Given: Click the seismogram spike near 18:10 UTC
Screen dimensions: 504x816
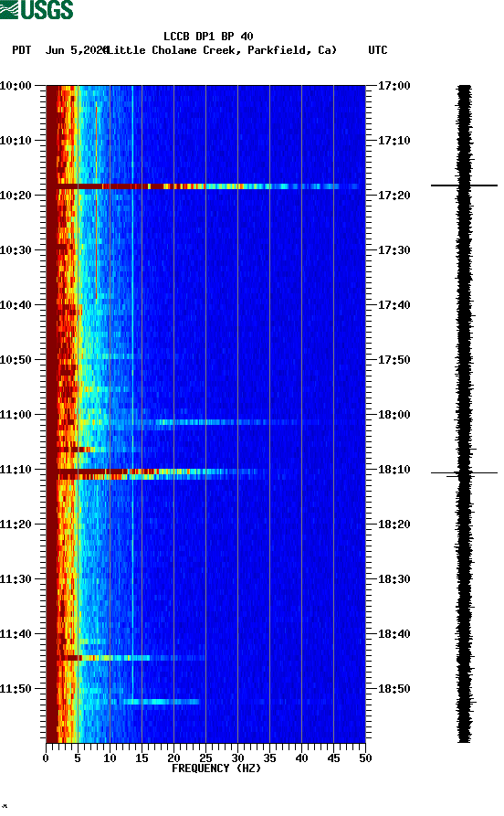Looking at the screenshot, I should pyautogui.click(x=464, y=473).
